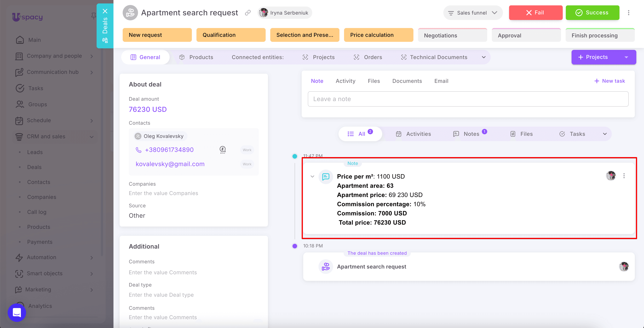Open Technical Documents tab

click(434, 57)
